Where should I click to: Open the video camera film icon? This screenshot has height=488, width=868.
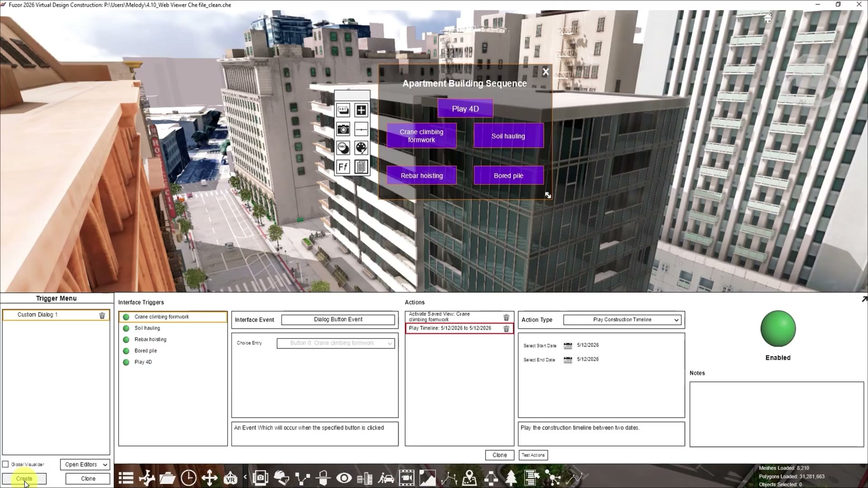(406, 478)
